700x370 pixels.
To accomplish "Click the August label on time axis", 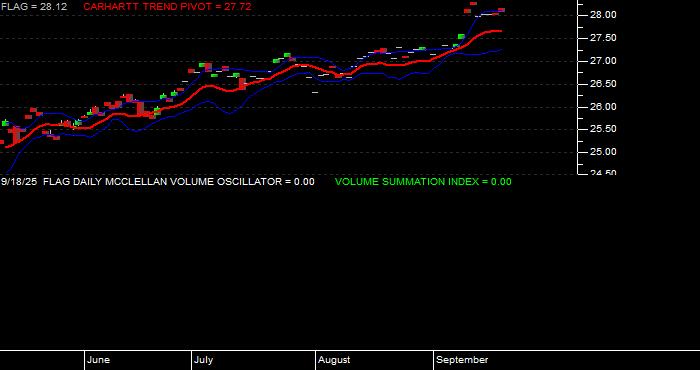I will pyautogui.click(x=334, y=360).
